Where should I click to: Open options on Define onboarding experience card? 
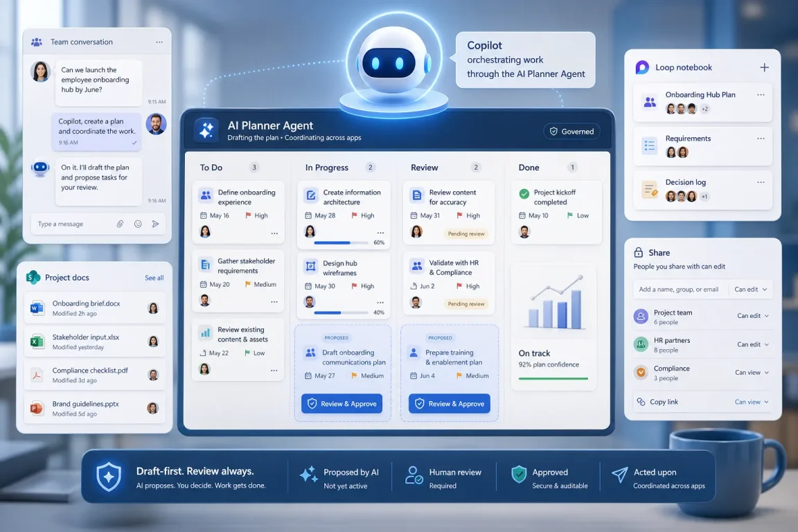(274, 233)
